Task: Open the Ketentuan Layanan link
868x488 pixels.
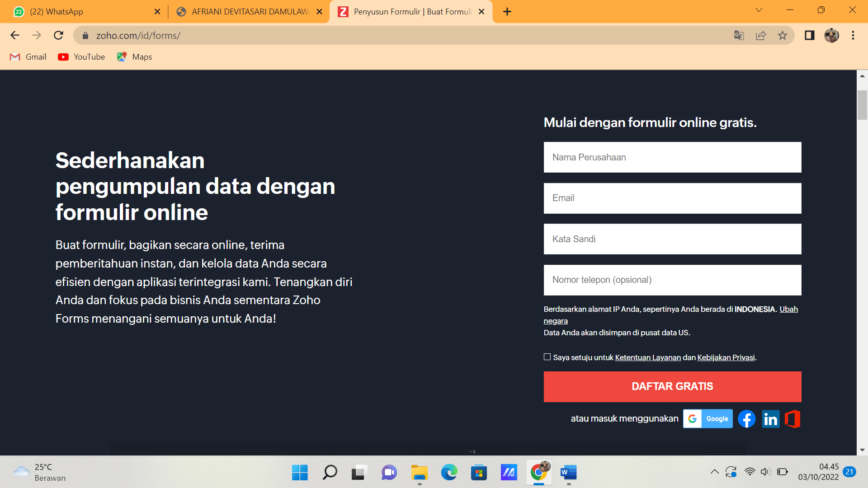Action: 648,357
